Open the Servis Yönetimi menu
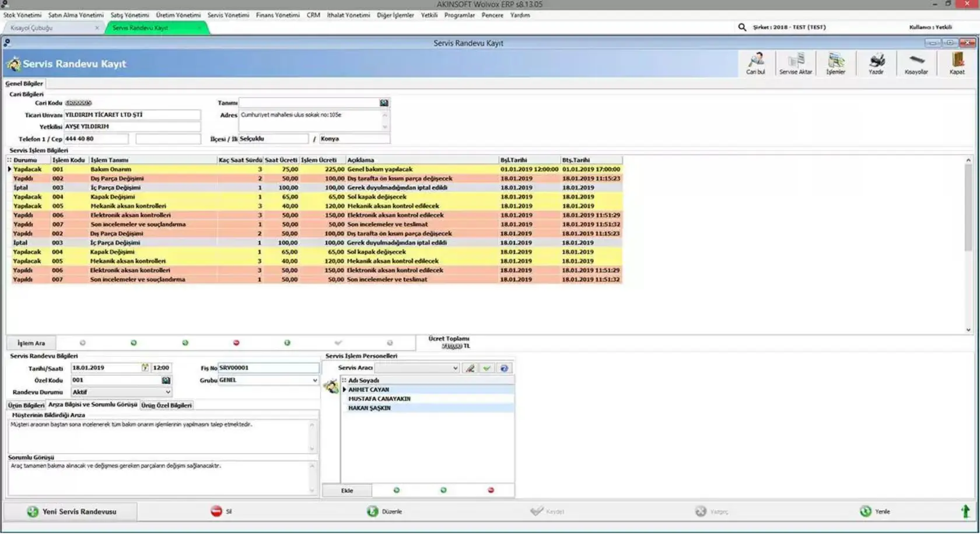The image size is (980, 551). pos(228,15)
